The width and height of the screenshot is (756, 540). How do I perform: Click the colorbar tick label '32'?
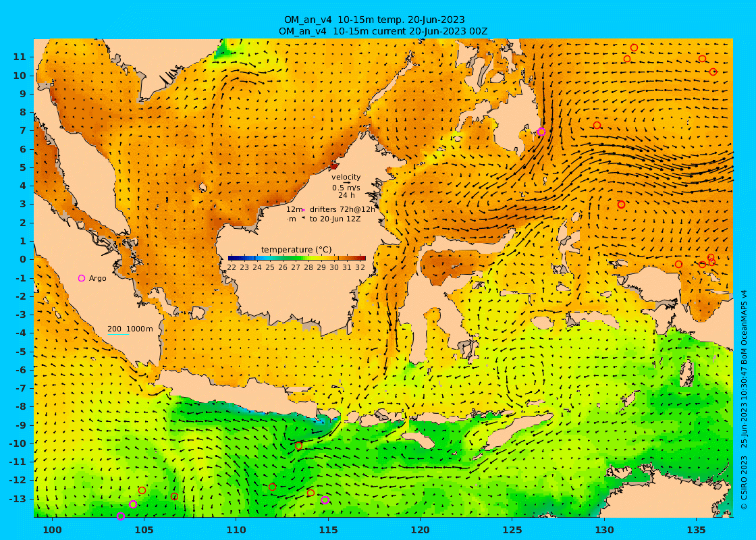point(360,267)
